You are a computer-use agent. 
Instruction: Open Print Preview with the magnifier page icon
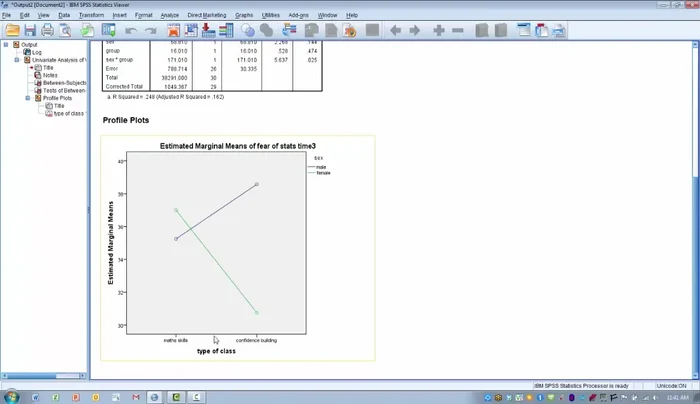click(x=65, y=30)
